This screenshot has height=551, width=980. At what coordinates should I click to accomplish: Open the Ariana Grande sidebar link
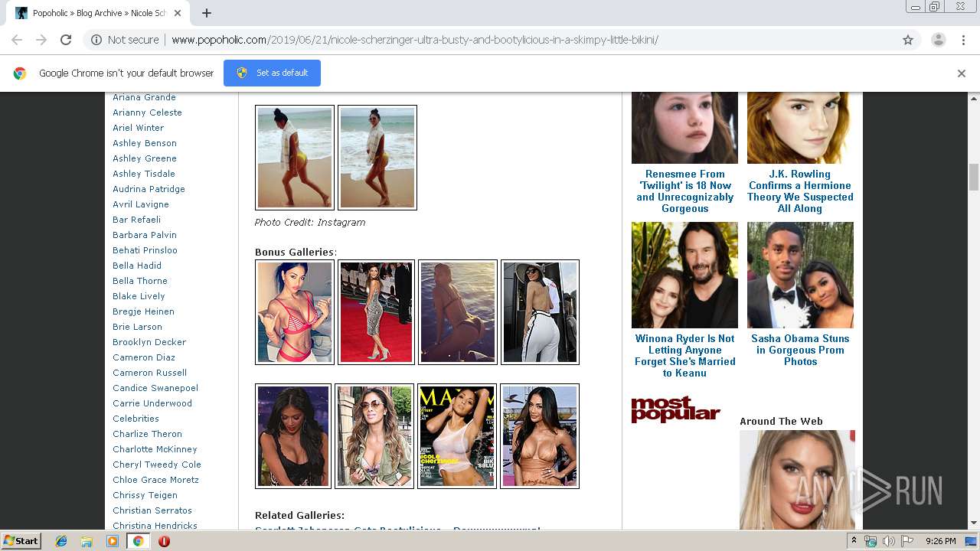[144, 97]
